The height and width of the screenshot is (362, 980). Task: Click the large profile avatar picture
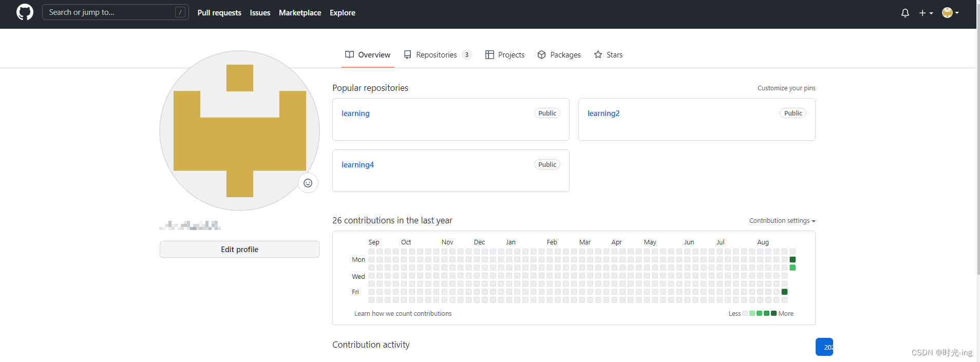coord(239,130)
